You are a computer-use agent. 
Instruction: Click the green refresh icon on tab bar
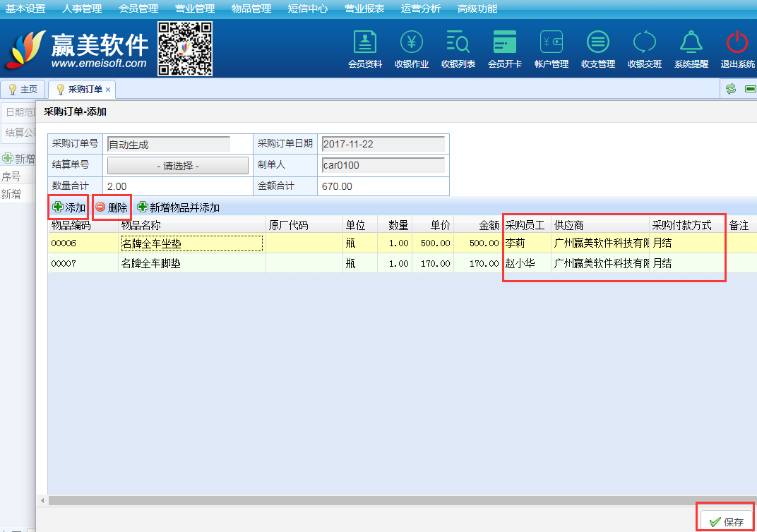(x=731, y=89)
